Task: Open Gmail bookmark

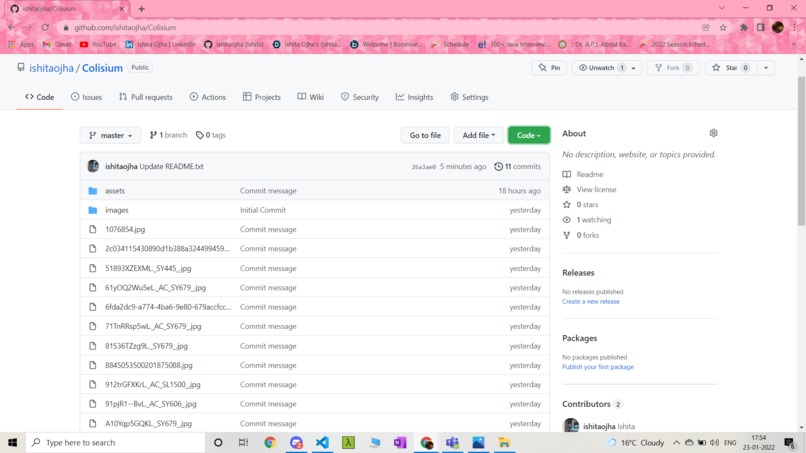Action: coord(57,44)
